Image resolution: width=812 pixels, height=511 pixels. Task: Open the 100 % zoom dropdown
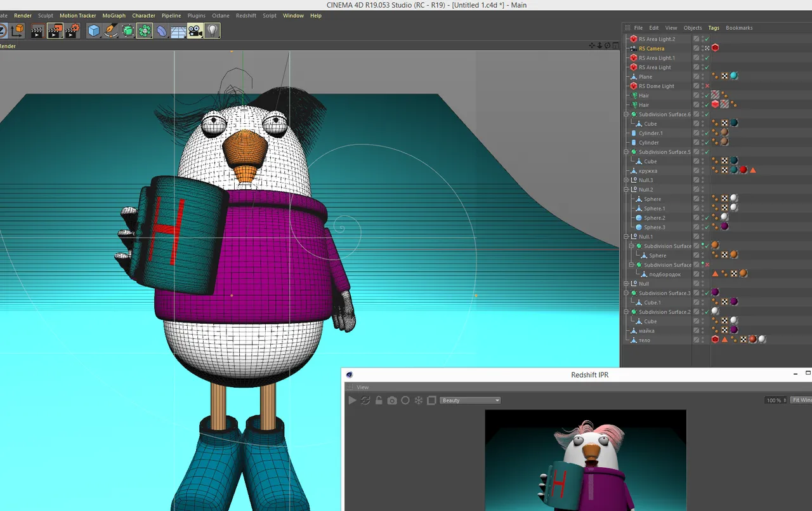[776, 401]
